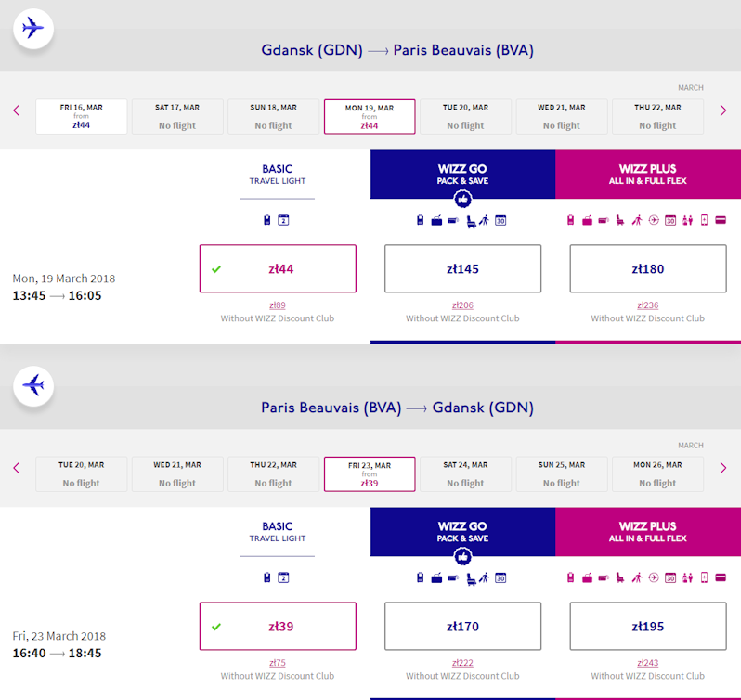Click the outbound flight airplane icon for Gdansk to Paris

(x=33, y=28)
